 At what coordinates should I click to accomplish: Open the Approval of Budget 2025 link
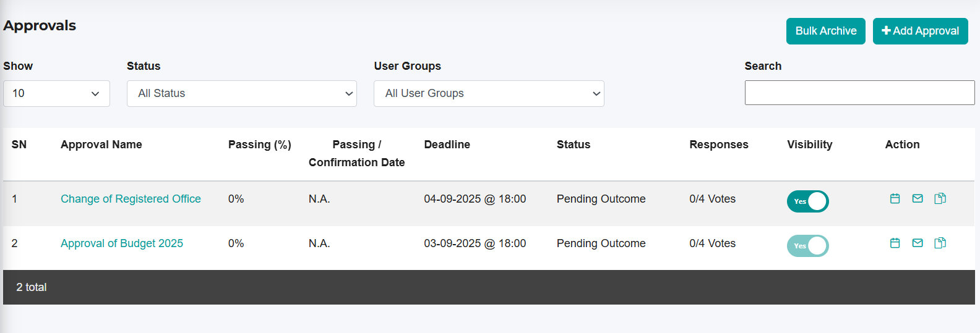(122, 243)
